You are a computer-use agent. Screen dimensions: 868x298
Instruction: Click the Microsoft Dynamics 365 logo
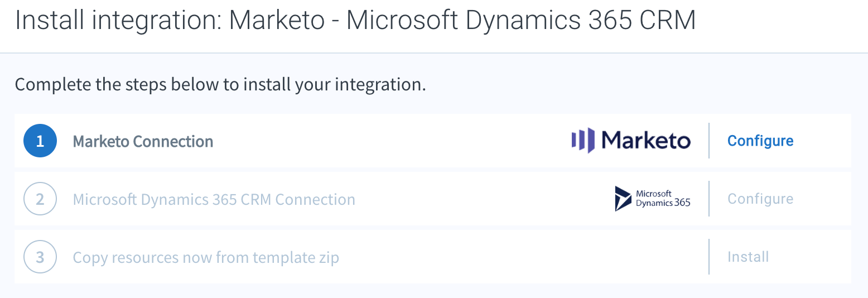[x=653, y=199]
